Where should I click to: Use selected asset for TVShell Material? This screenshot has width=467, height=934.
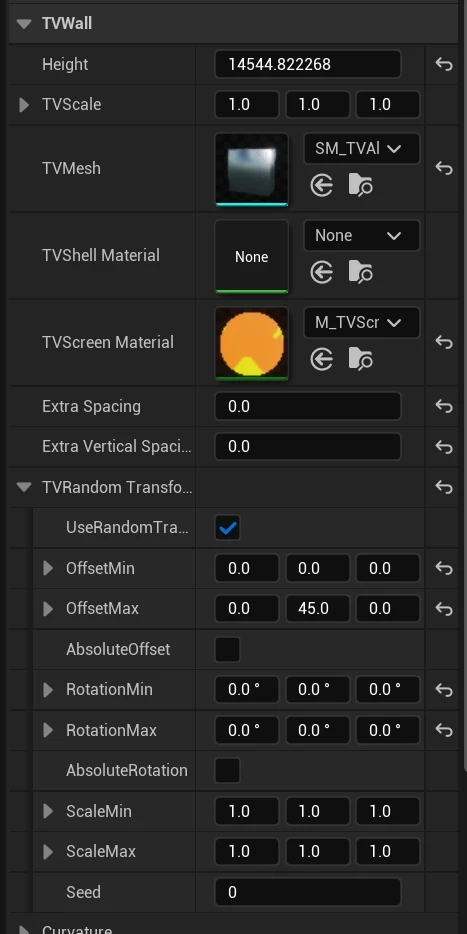coord(322,273)
